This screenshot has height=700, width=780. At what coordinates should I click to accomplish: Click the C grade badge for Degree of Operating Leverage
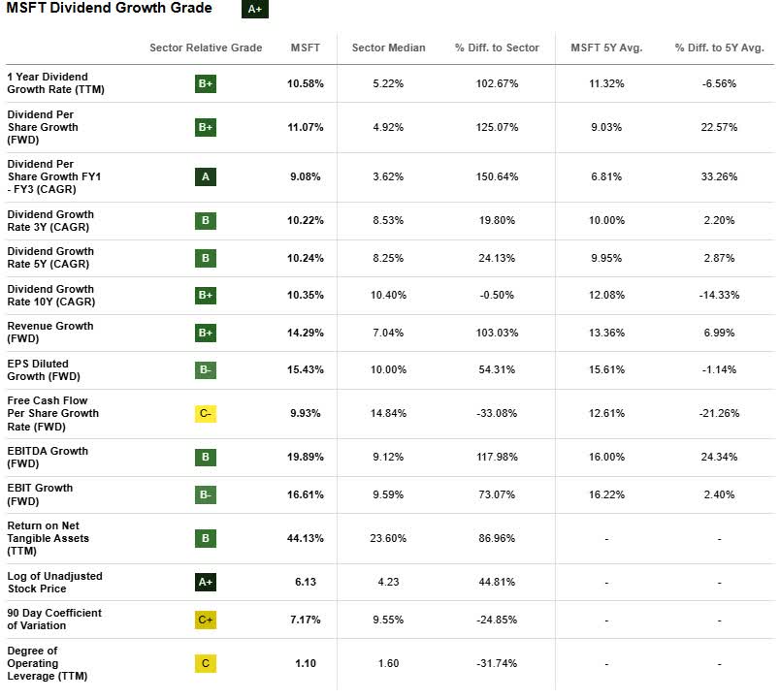[206, 664]
